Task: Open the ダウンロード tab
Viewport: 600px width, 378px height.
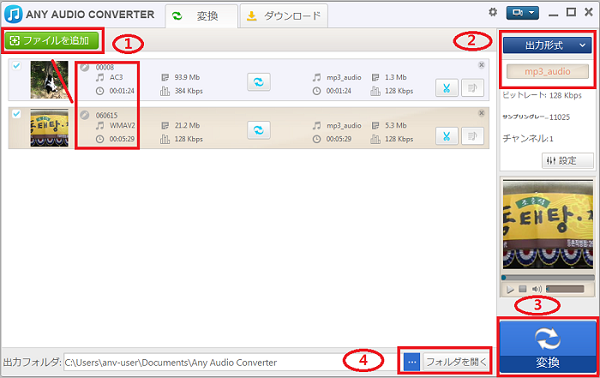Action: (284, 16)
